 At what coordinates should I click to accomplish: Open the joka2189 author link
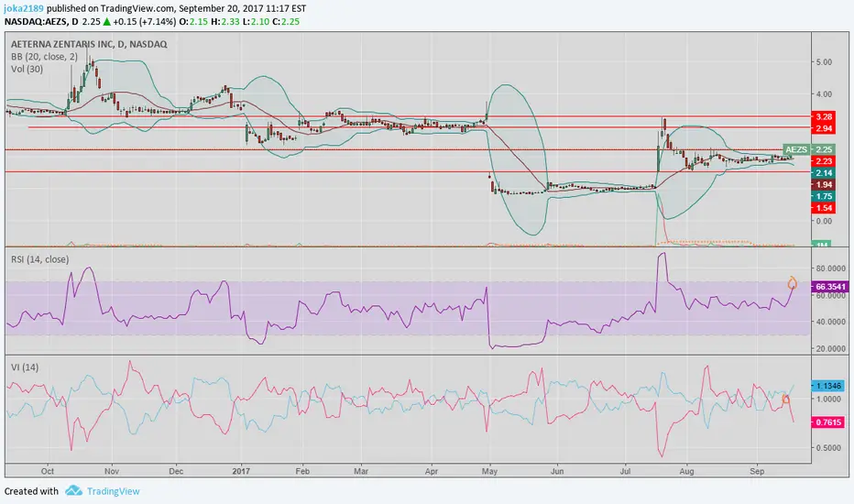point(25,9)
